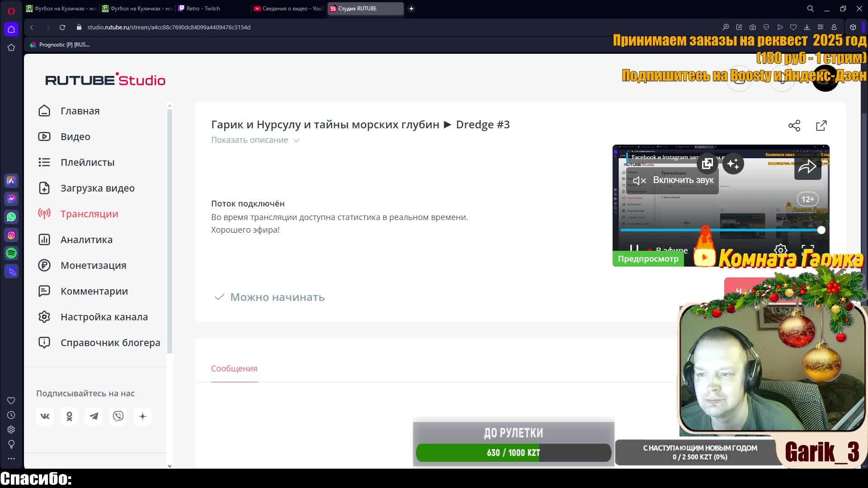This screenshot has width=868, height=488.
Task: Click the Плейлисты list icon
Action: (44, 162)
